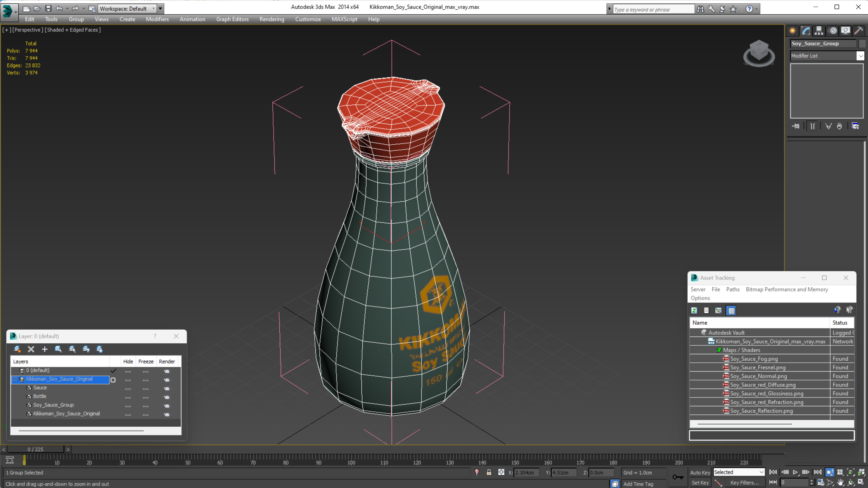Image resolution: width=868 pixels, height=488 pixels.
Task: Click Freeze/Unfreeze All Layers icon
Action: [x=99, y=349]
